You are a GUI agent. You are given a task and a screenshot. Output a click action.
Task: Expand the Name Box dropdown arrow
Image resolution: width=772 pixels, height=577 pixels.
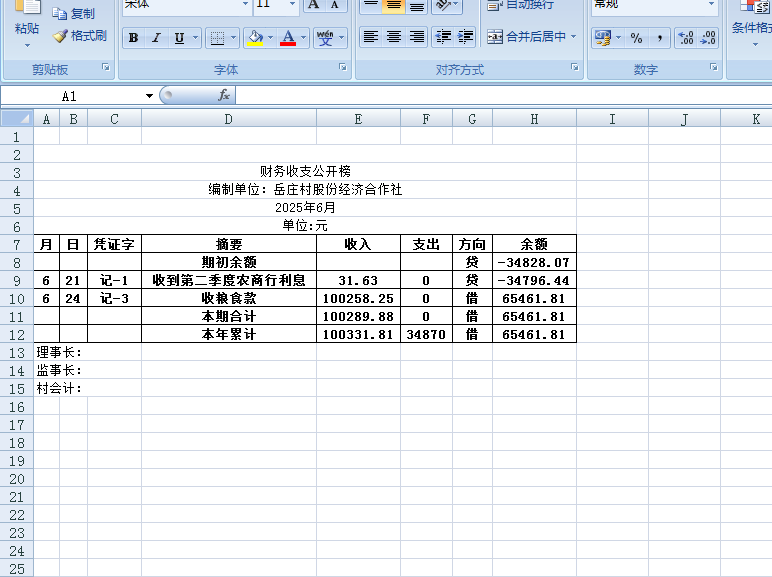[149, 96]
